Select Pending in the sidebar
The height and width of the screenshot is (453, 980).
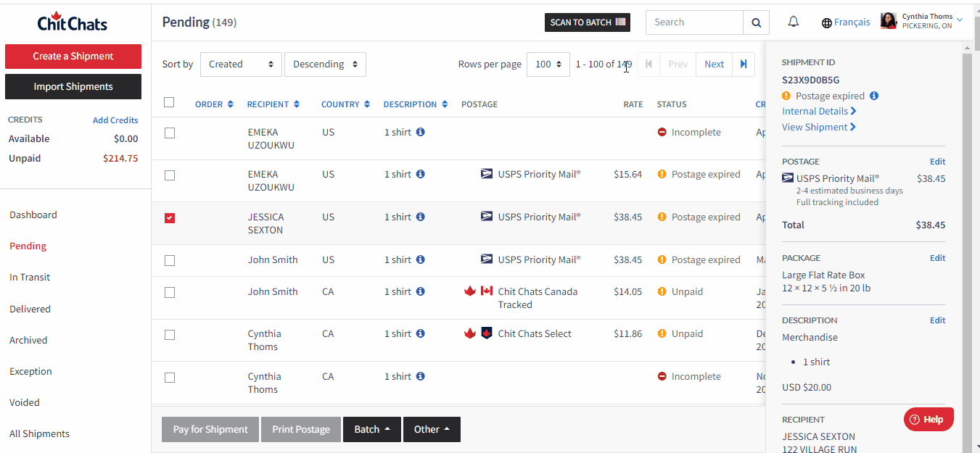click(28, 246)
